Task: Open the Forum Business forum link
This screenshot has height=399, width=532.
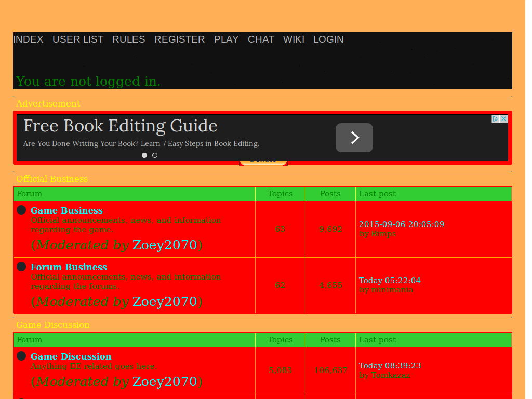Action: click(69, 267)
